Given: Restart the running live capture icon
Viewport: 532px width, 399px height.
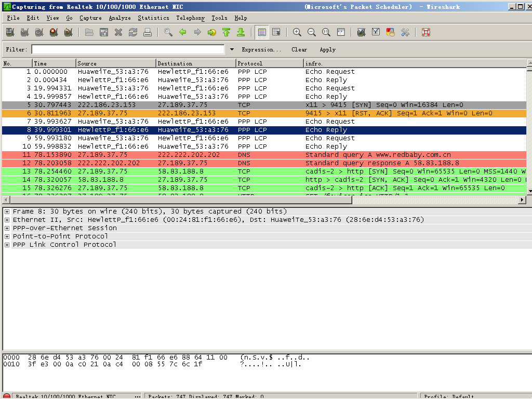Looking at the screenshot, I should point(69,32).
